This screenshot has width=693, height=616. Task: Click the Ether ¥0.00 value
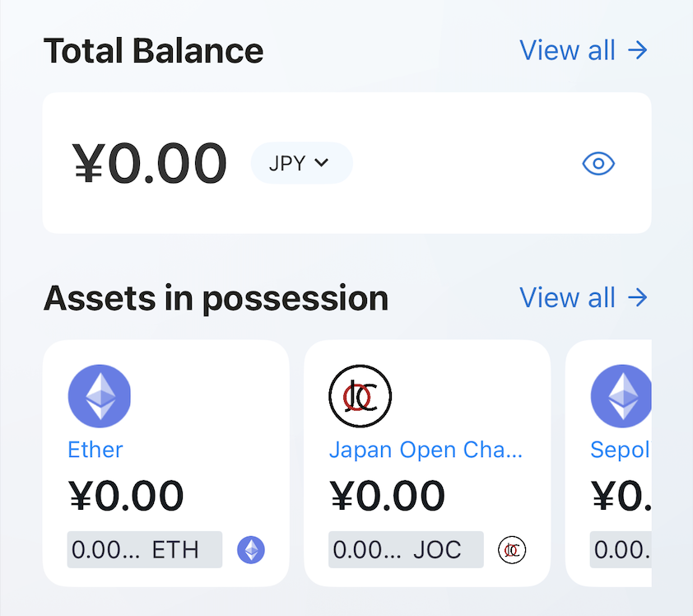click(126, 496)
